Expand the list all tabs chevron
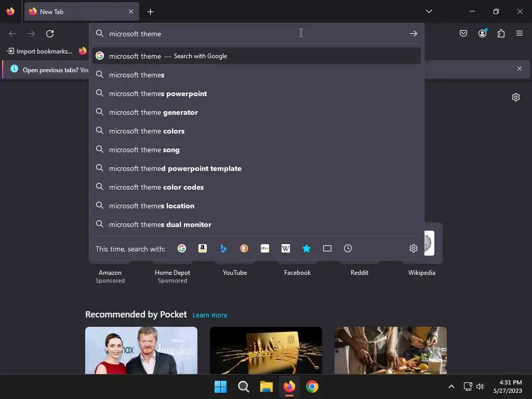The height and width of the screenshot is (399, 532). pos(429,11)
